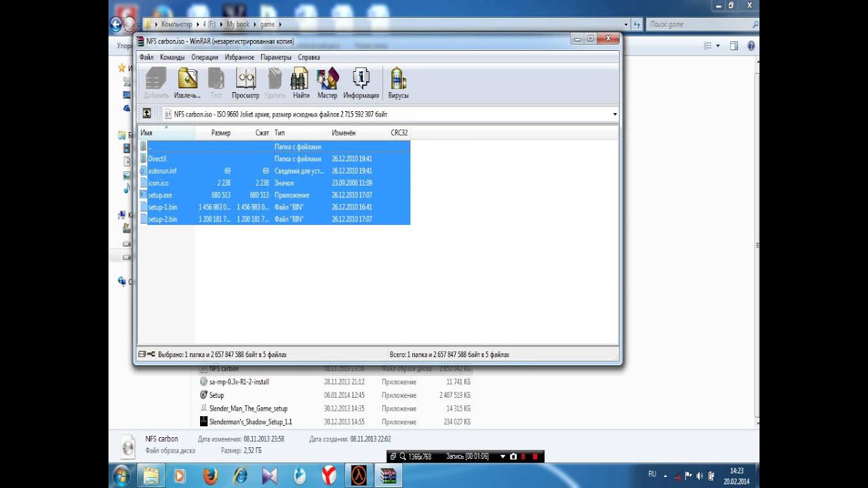Open media player taskbar icon
This screenshot has height=488, width=868.
tap(180, 476)
